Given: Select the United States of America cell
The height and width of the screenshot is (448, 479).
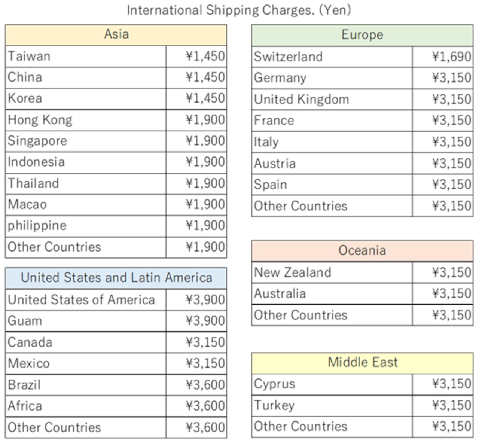Looking at the screenshot, I should pyautogui.click(x=85, y=300).
